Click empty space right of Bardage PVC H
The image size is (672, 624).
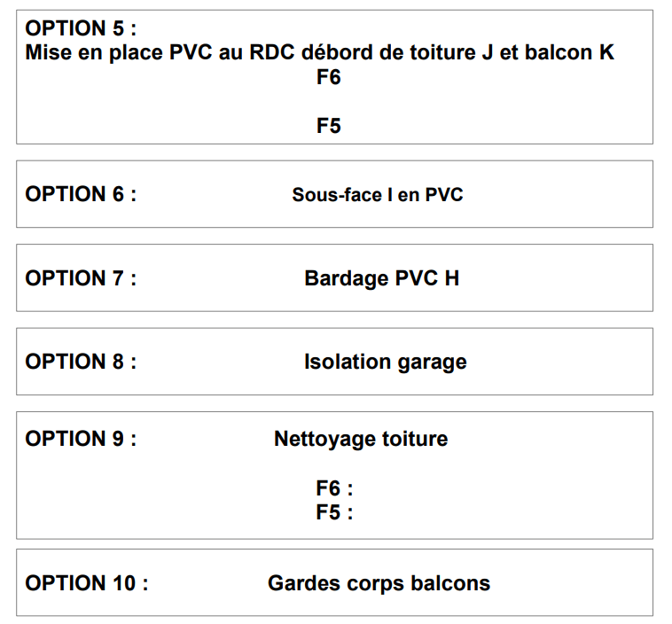coord(556,278)
